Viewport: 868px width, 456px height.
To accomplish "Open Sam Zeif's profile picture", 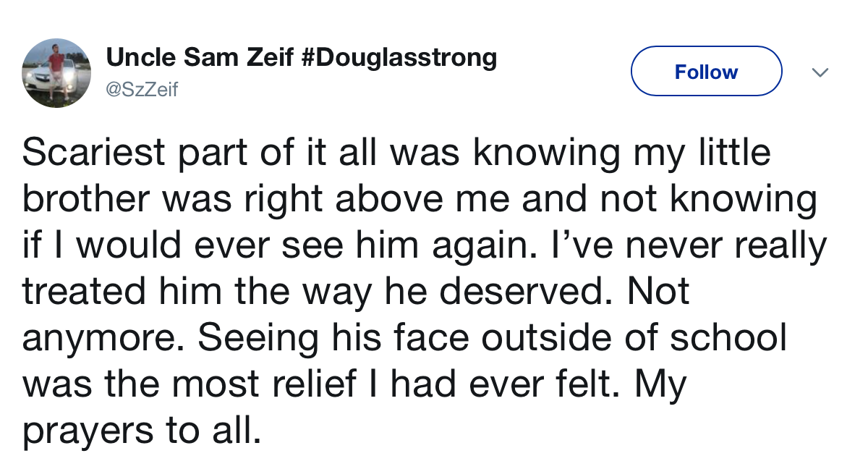I will [56, 73].
